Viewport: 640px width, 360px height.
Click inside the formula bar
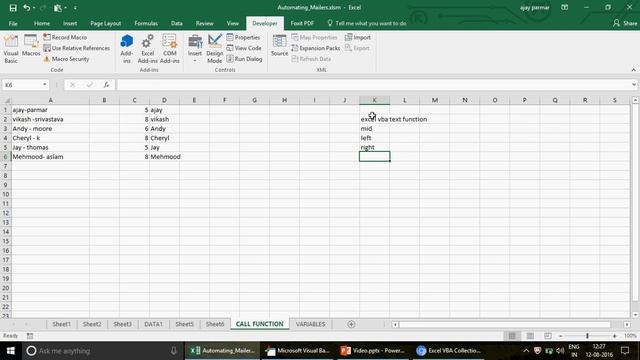pyautogui.click(x=373, y=84)
